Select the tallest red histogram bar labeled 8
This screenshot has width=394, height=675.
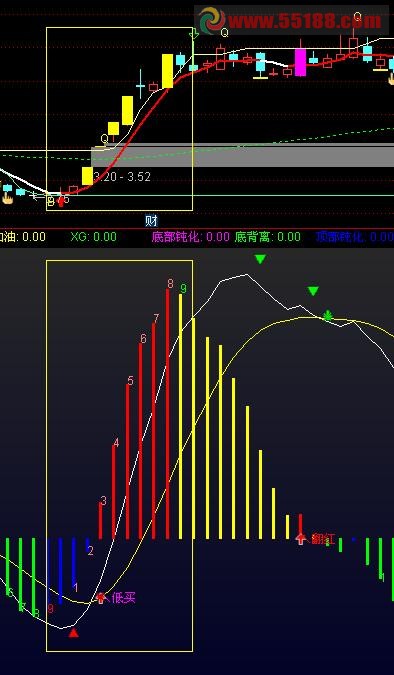(168, 414)
